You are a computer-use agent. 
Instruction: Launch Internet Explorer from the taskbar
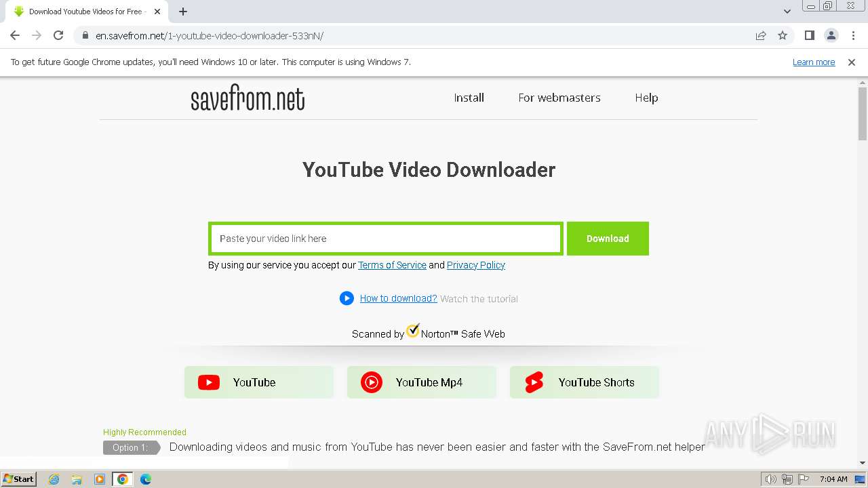click(54, 479)
